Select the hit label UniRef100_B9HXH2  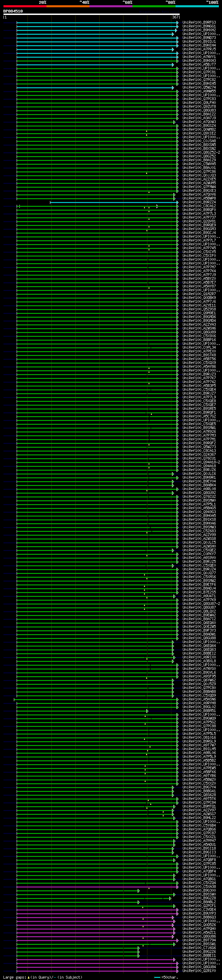(199, 30)
